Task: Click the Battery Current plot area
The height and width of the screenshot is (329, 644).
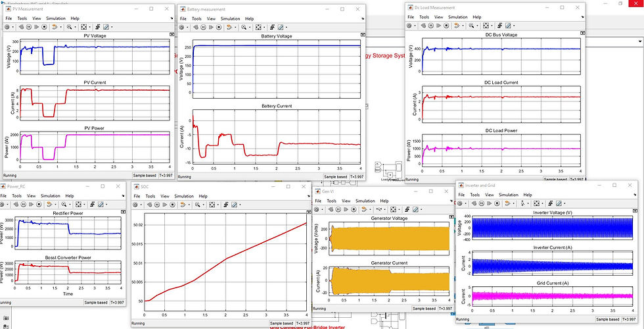Action: (277, 137)
